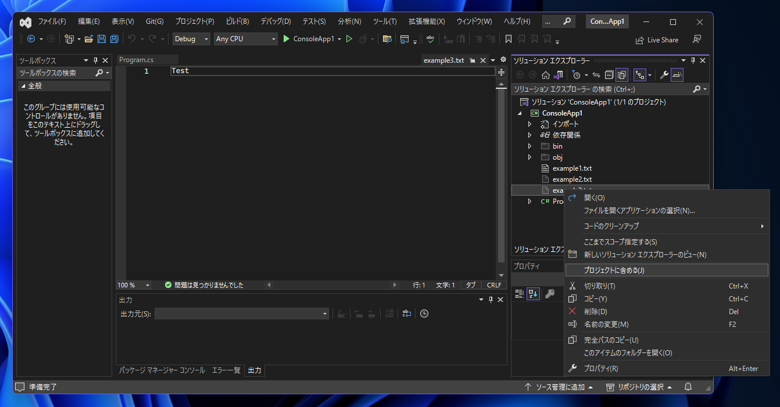Toggle word wrap icon in output toolbar
This screenshot has height=407, width=780.
tap(407, 313)
